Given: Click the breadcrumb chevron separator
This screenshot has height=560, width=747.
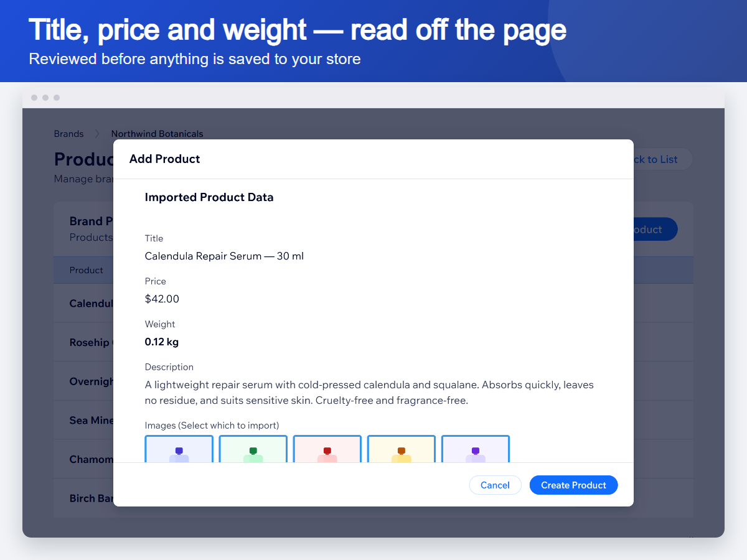Looking at the screenshot, I should tap(97, 134).
